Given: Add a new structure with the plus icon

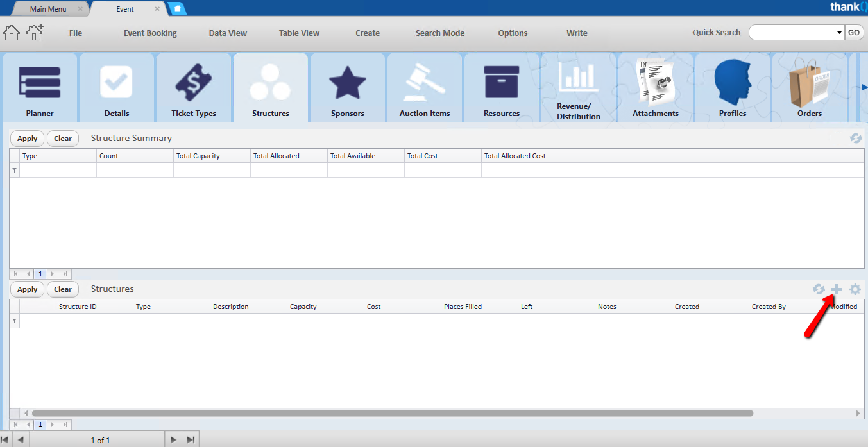Looking at the screenshot, I should [x=836, y=289].
